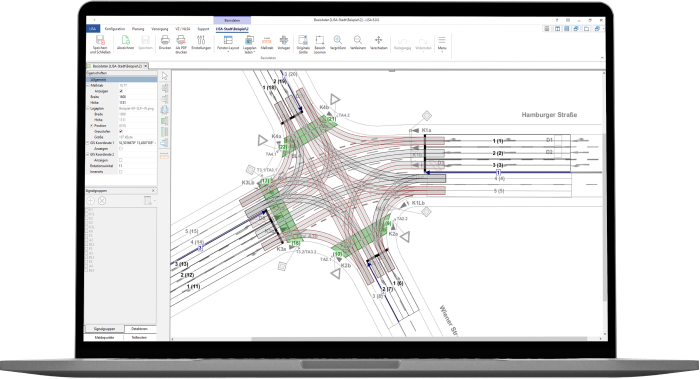Select the arrow pointer tool in side toolbar

[164, 76]
